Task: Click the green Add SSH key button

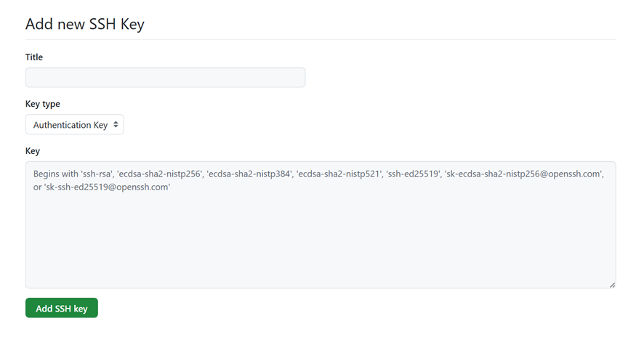Action: 62,308
